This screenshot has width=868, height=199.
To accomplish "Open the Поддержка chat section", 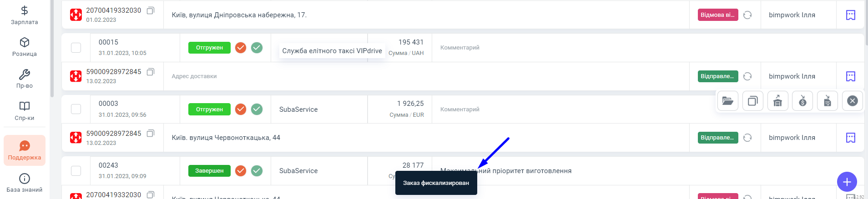I will [25, 150].
